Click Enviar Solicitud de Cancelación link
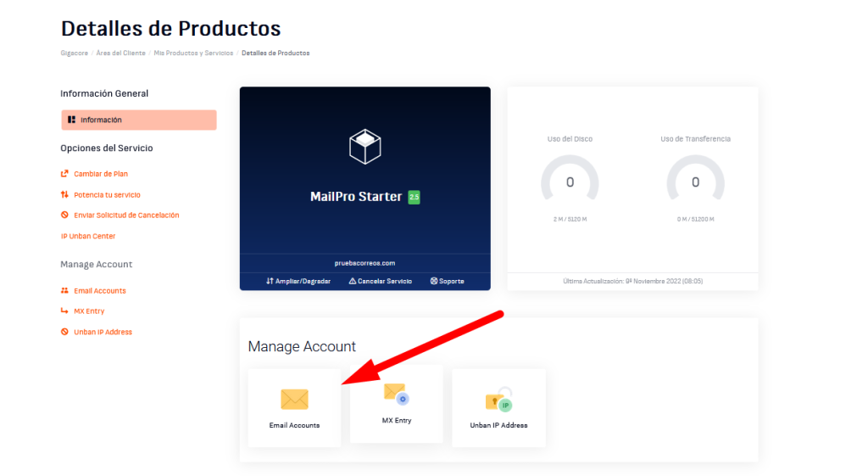This screenshot has height=476, width=868. 126,216
